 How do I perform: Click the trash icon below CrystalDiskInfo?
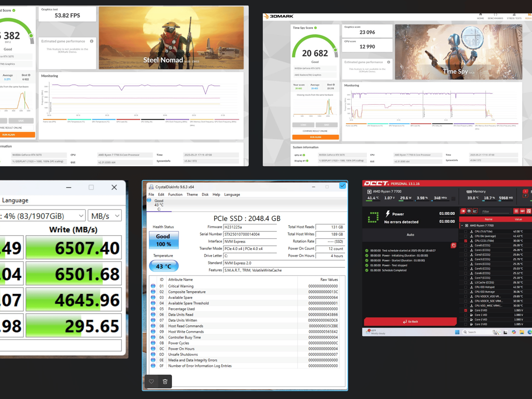click(165, 381)
